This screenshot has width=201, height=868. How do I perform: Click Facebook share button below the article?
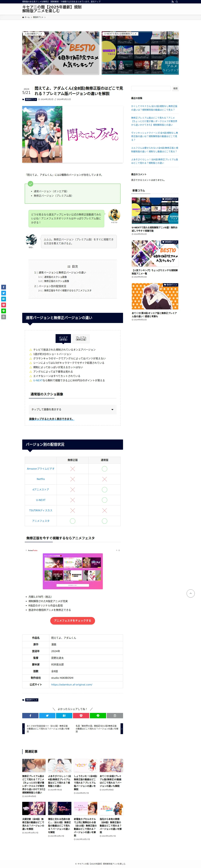tap(30, 715)
